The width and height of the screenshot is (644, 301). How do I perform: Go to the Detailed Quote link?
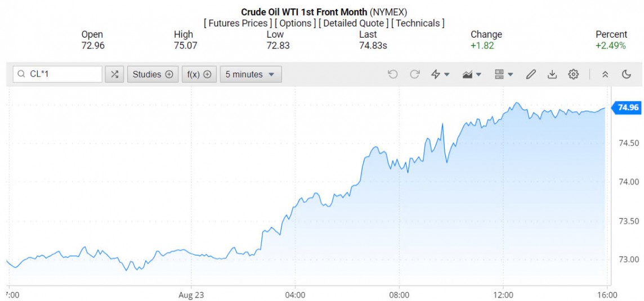353,23
